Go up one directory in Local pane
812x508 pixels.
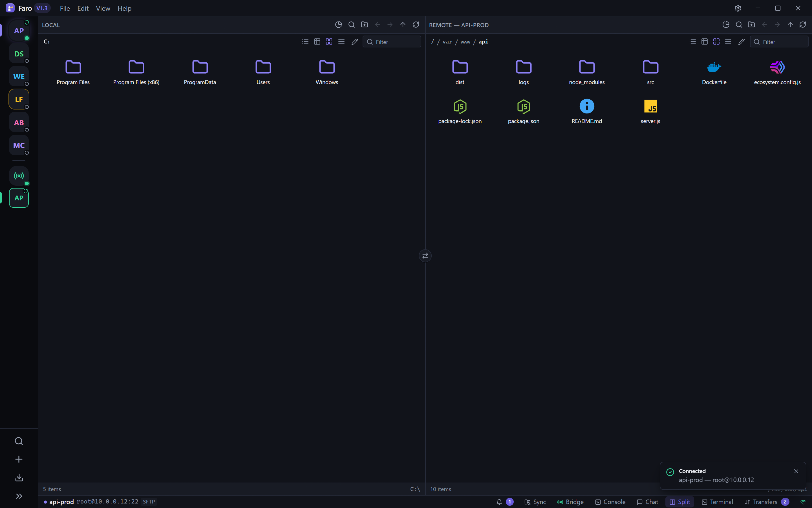403,25
